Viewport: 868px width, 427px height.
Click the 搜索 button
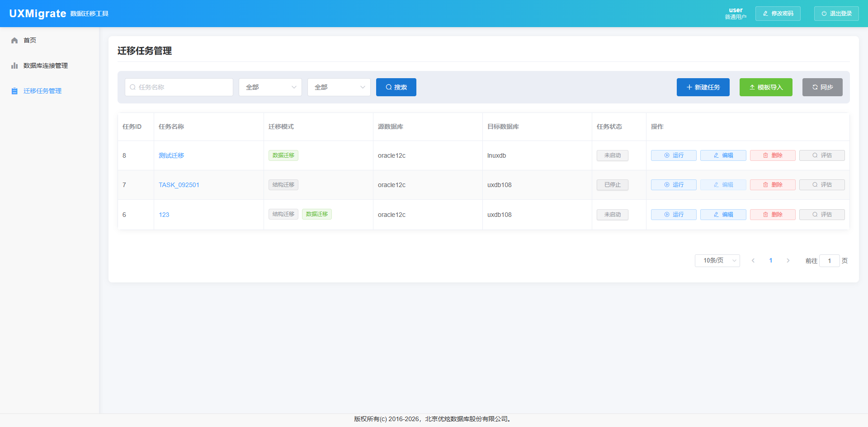(x=396, y=87)
